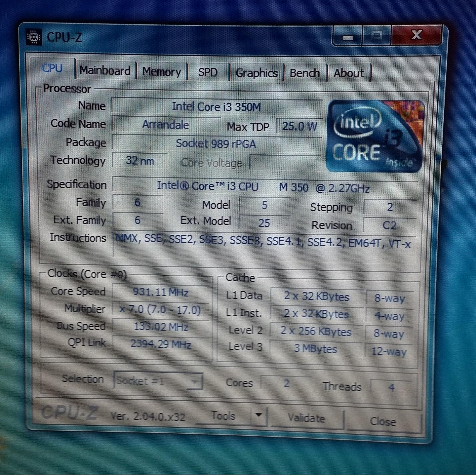Click the Core Speed value field
Image resolution: width=476 pixels, height=476 pixels.
pos(161,292)
